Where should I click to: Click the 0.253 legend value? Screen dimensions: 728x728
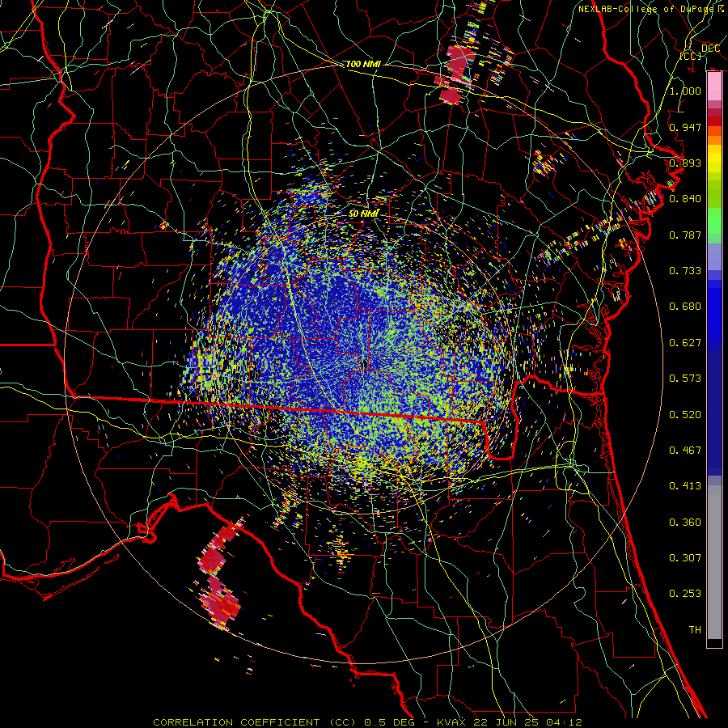coord(685,594)
